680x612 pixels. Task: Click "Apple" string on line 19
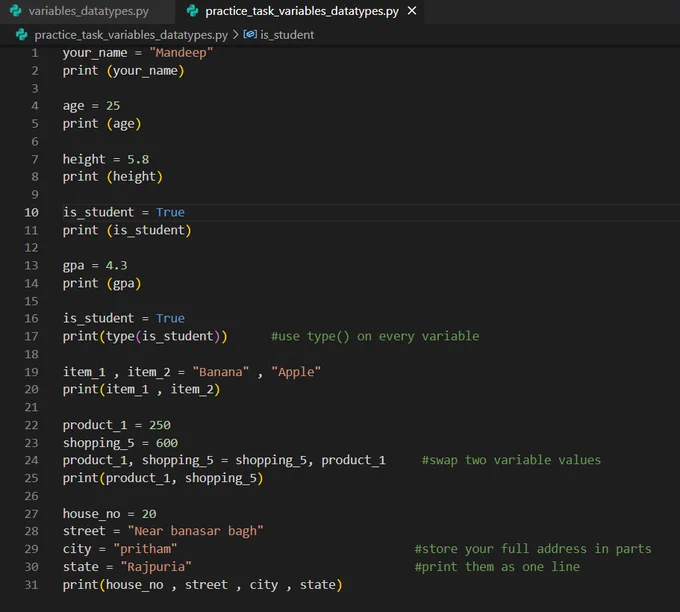coord(296,372)
